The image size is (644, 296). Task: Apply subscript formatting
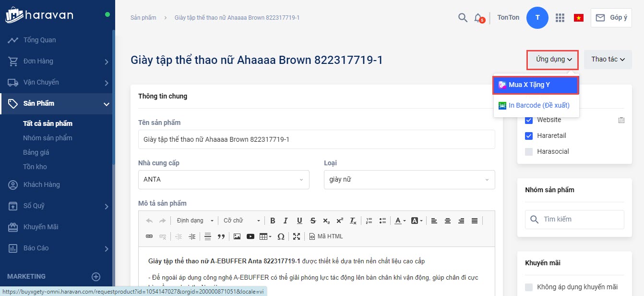326,221
